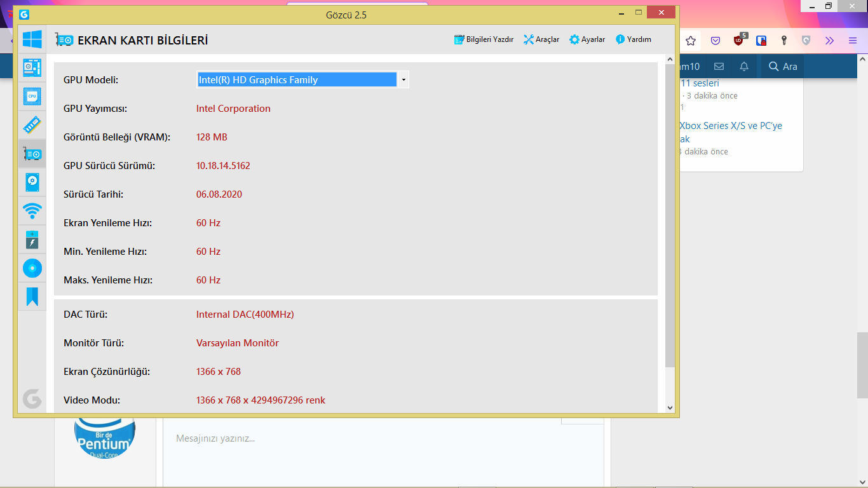Click the browser page scroll up arrow
Screen dimensions: 868x488
862,60
